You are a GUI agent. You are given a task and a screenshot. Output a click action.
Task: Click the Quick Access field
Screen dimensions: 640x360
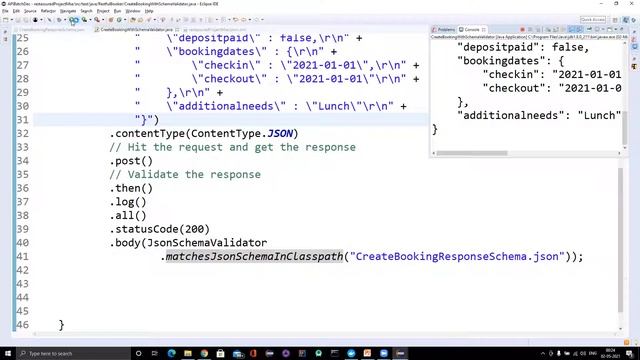click(593, 20)
